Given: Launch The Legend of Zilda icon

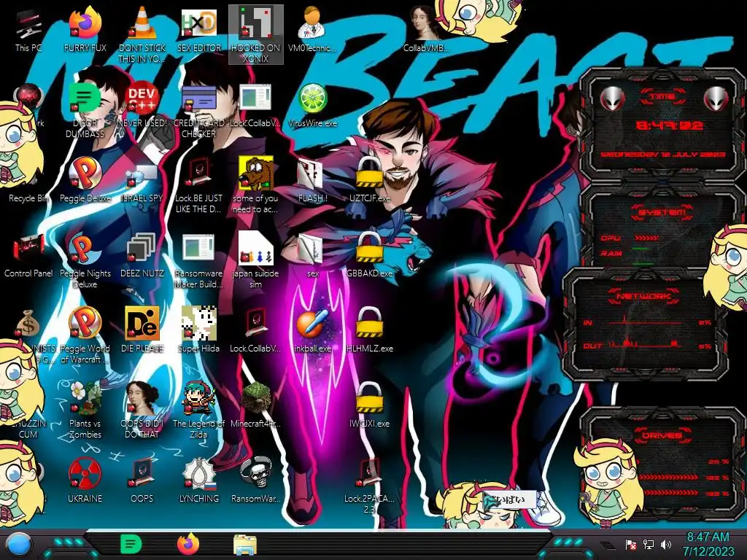Looking at the screenshot, I should click(x=199, y=411).
